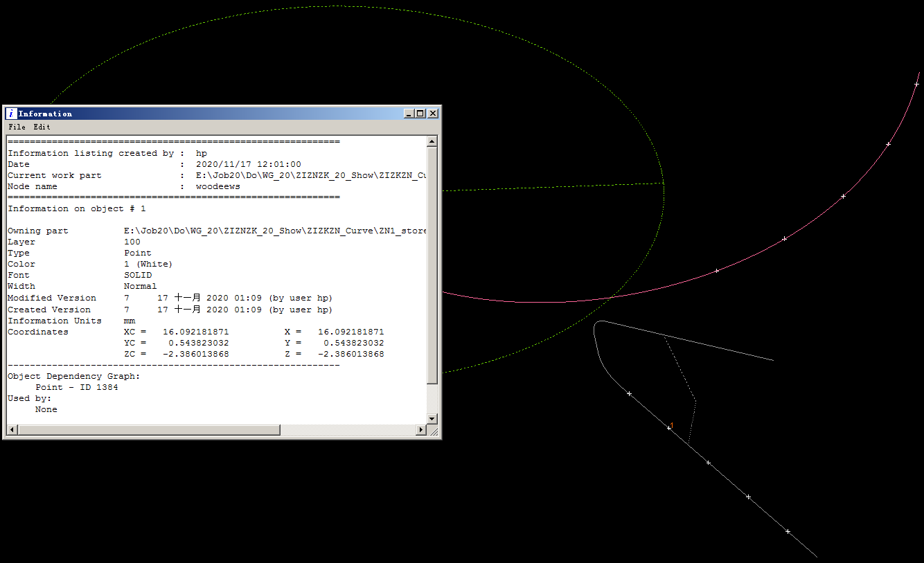
Task: Click the Y = 0.543823032 value
Action: point(354,343)
